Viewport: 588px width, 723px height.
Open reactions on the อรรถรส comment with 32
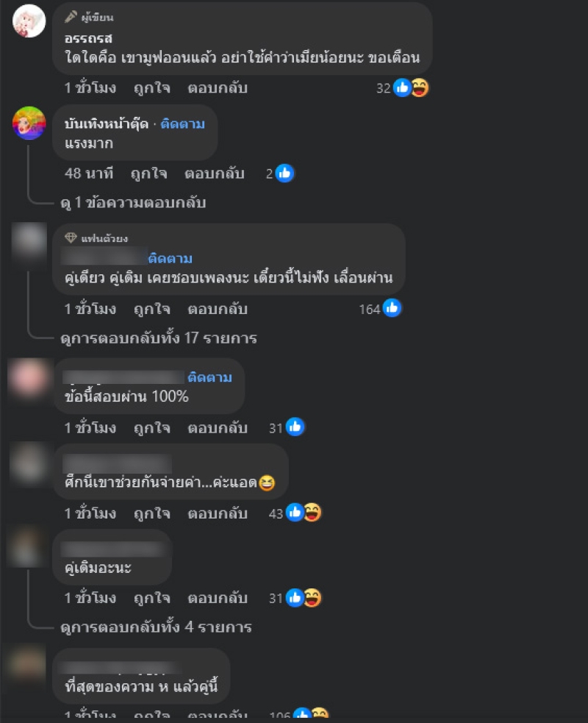tap(402, 88)
